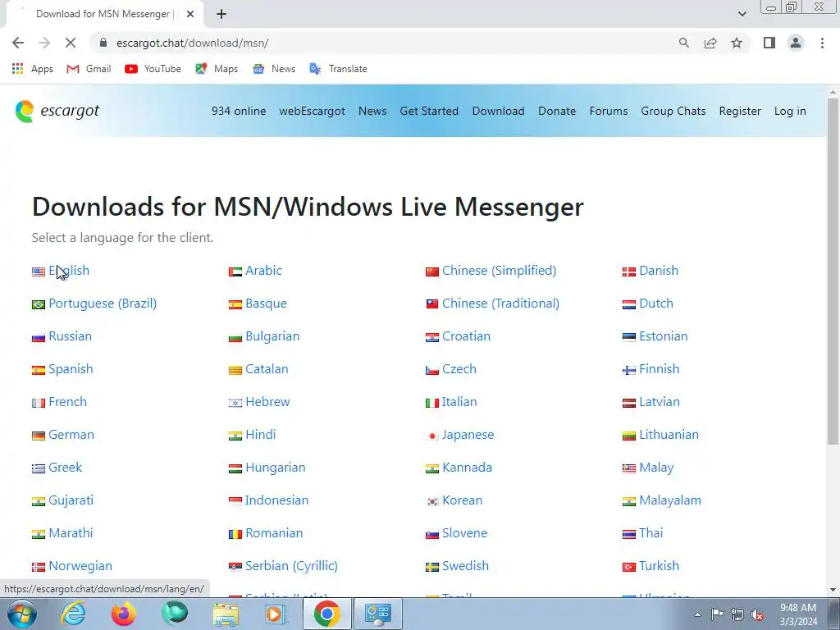Choose the Arabic client download

tap(263, 271)
